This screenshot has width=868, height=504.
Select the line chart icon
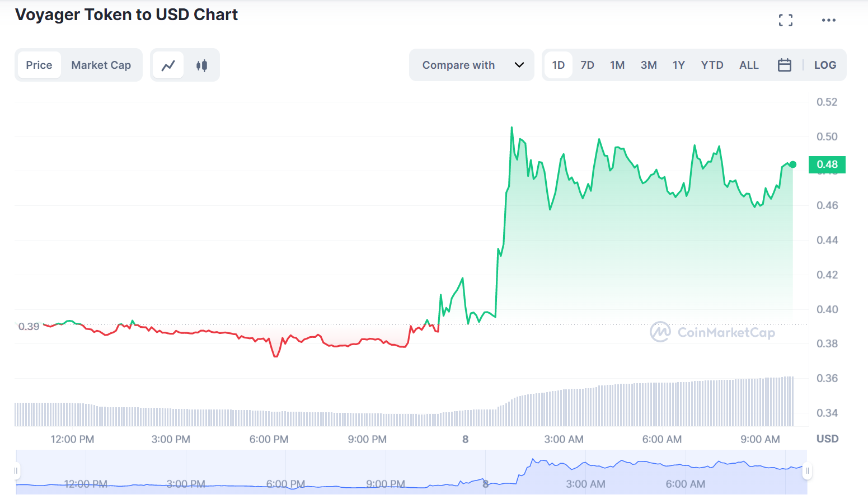(168, 65)
